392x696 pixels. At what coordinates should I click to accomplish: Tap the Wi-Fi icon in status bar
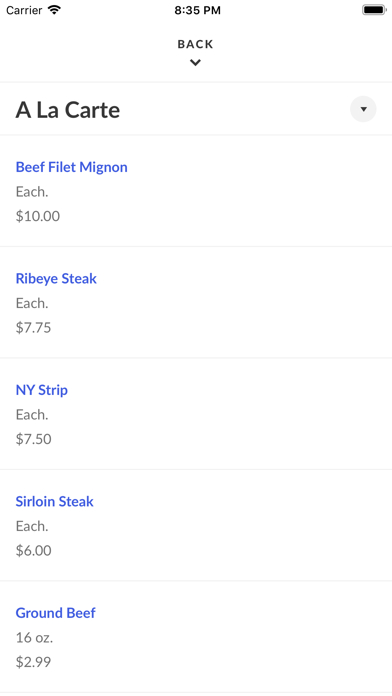click(54, 10)
